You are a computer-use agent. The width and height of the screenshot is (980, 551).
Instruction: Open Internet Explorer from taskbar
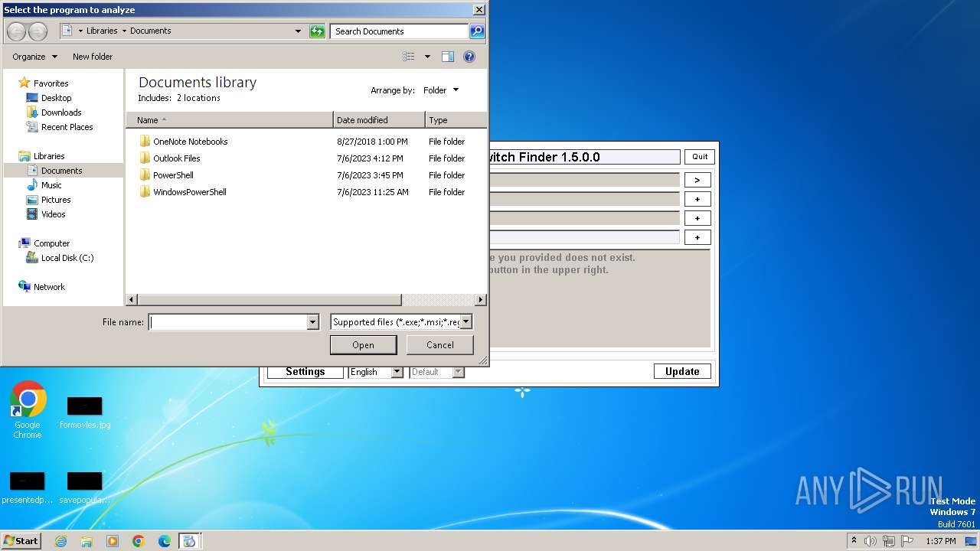click(x=60, y=541)
